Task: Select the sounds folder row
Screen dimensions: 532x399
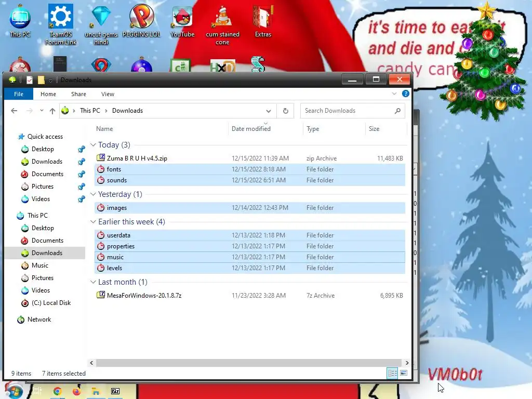Action: (250, 180)
